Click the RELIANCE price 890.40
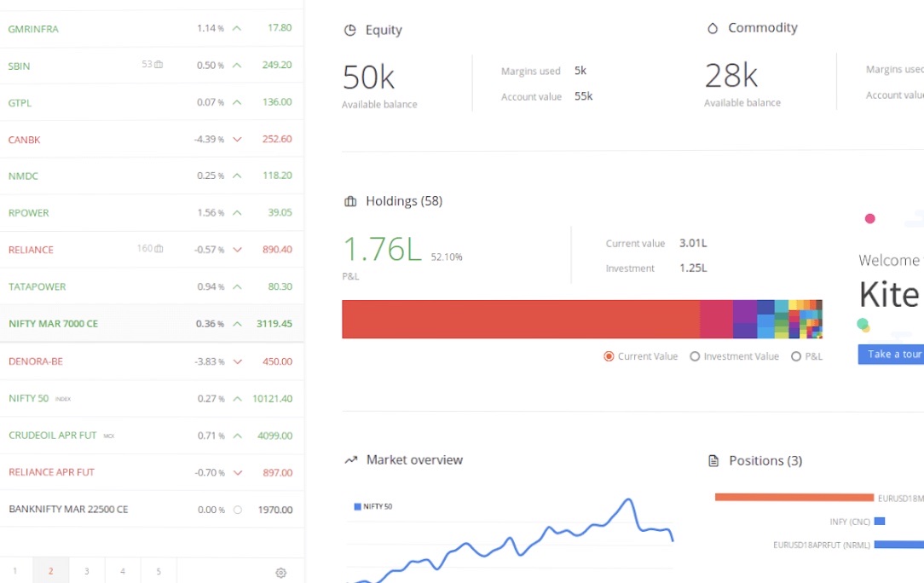The width and height of the screenshot is (924, 583). point(277,250)
